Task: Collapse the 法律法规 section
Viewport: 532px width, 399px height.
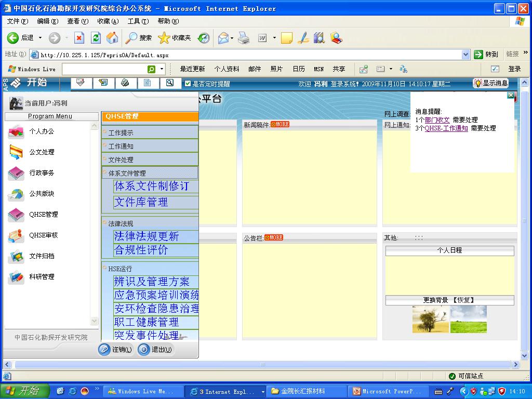Action: (x=121, y=223)
